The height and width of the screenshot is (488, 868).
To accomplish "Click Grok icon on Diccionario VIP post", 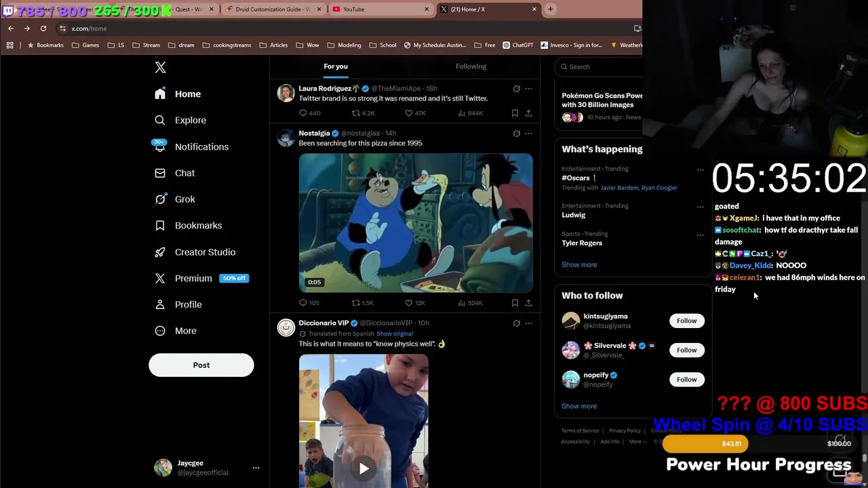I will [516, 323].
